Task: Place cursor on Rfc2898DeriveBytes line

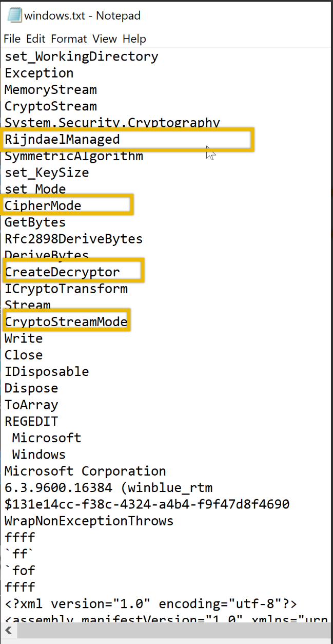Action: pos(73,239)
